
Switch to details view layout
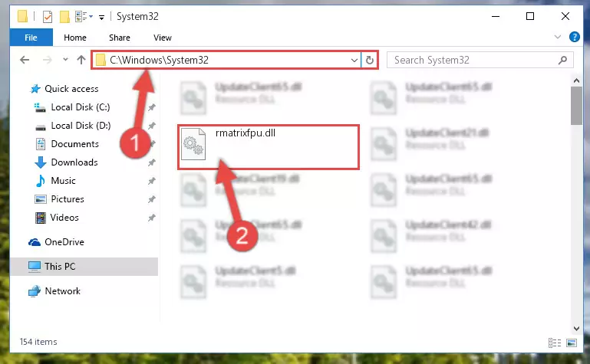pyautogui.click(x=555, y=343)
